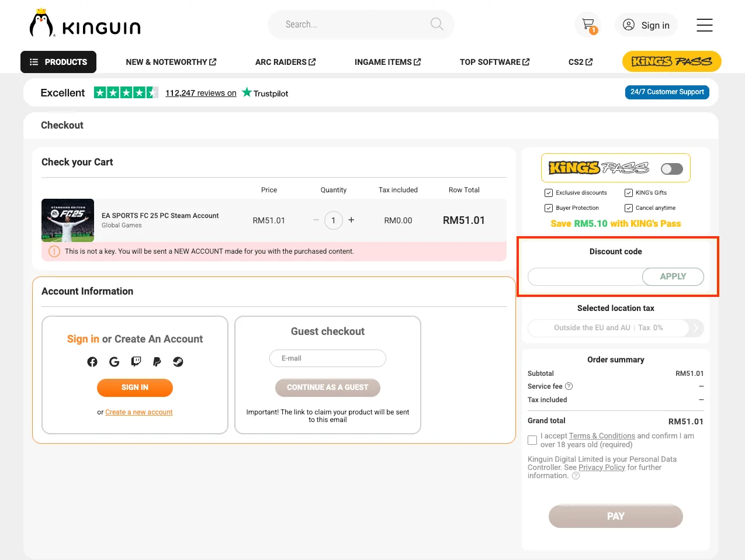Toggle Cancel anytime checkbox

pos(629,208)
